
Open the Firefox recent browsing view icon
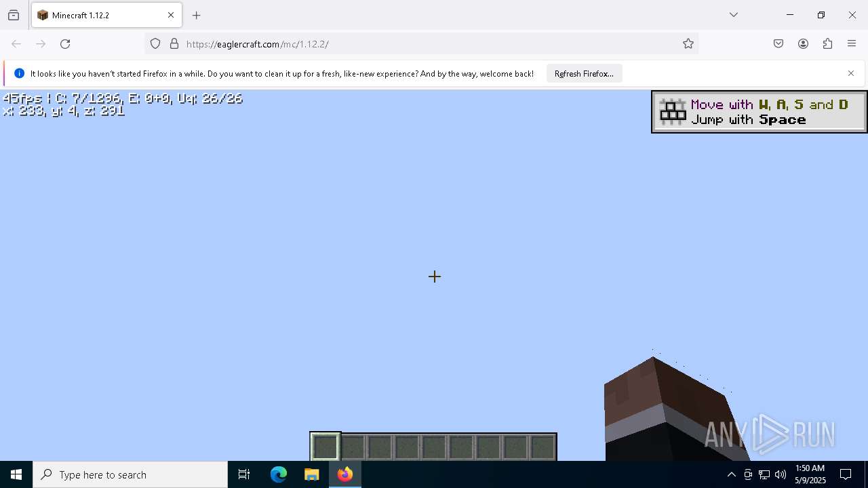14,15
